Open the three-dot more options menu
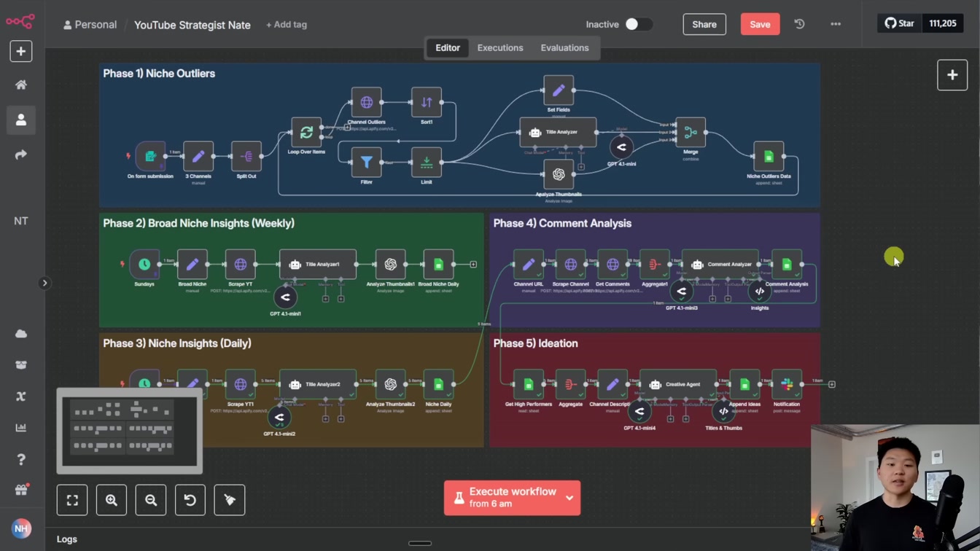The height and width of the screenshot is (551, 980). 836,24
